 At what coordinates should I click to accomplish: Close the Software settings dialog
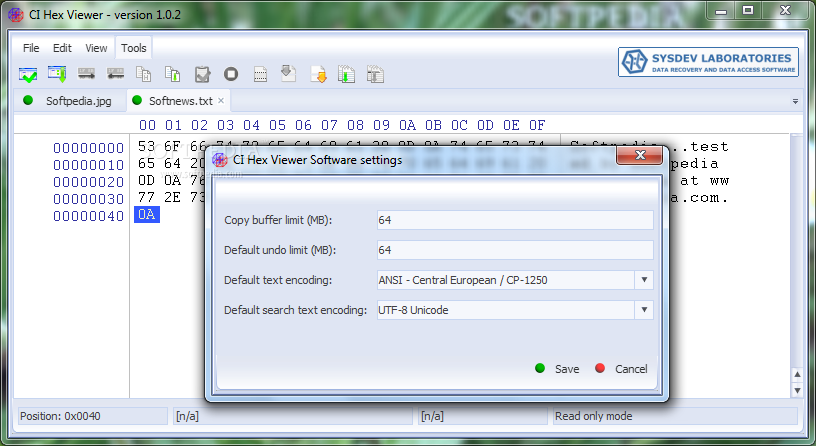[640, 155]
